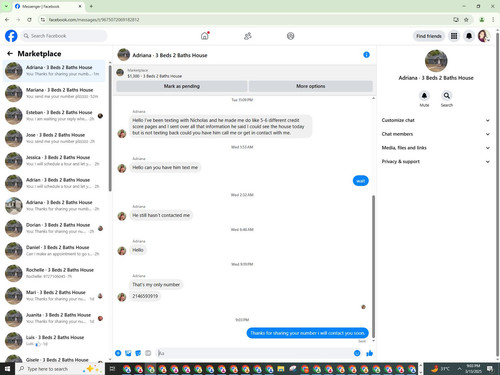Open more actions plus icon in composer
The image size is (500, 375).
pos(118,353)
